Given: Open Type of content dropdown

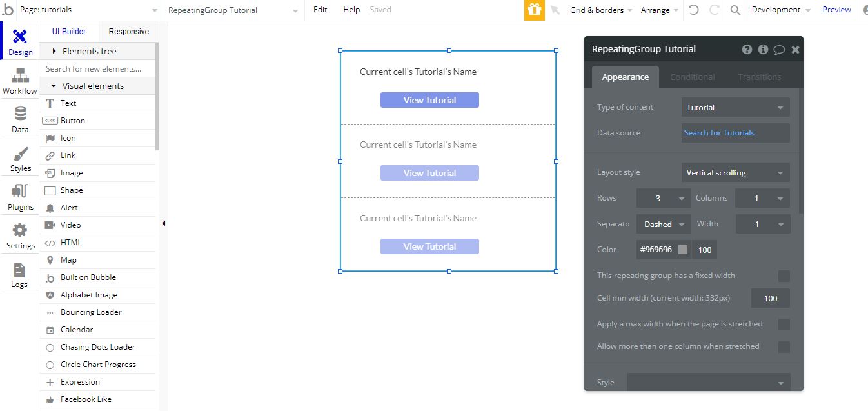Looking at the screenshot, I should point(736,108).
